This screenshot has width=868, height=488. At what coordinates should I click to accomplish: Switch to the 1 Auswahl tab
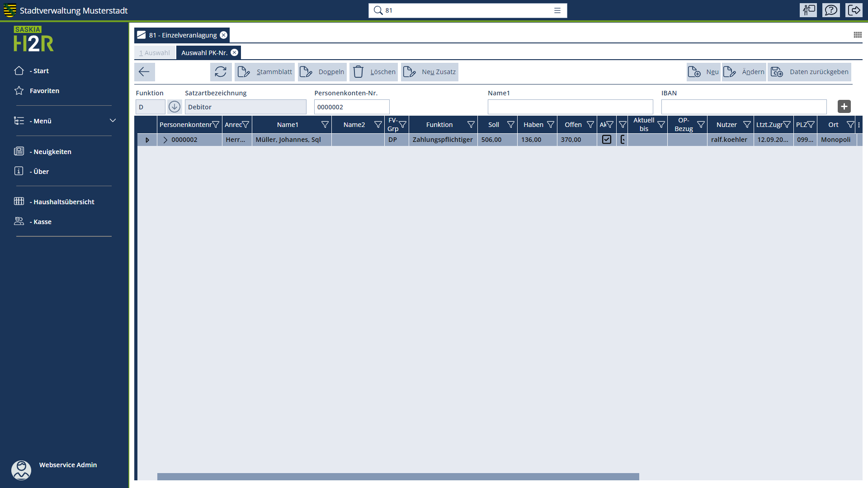(155, 53)
